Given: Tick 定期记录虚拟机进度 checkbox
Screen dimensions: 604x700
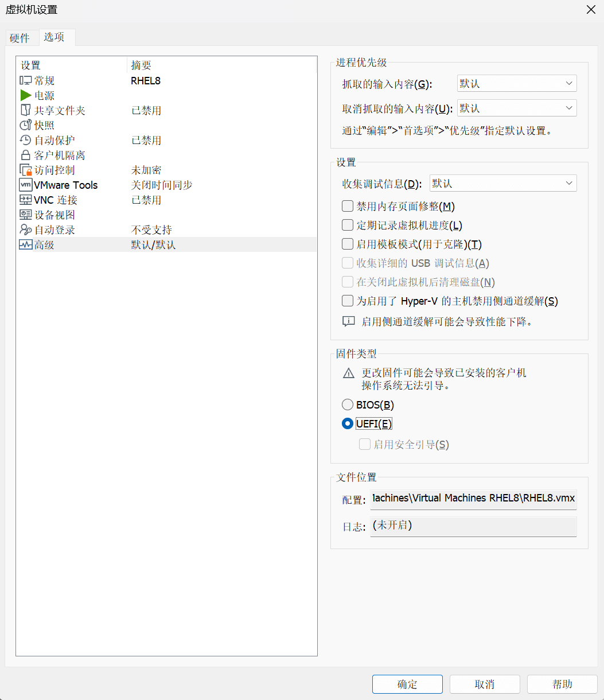Looking at the screenshot, I should [x=348, y=225].
